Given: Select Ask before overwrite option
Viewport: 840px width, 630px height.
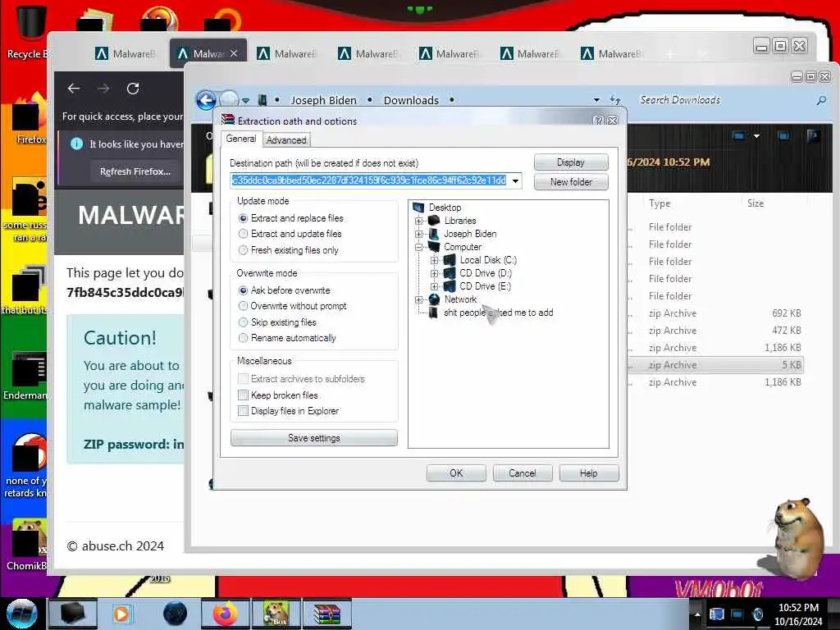Looking at the screenshot, I should 243,290.
